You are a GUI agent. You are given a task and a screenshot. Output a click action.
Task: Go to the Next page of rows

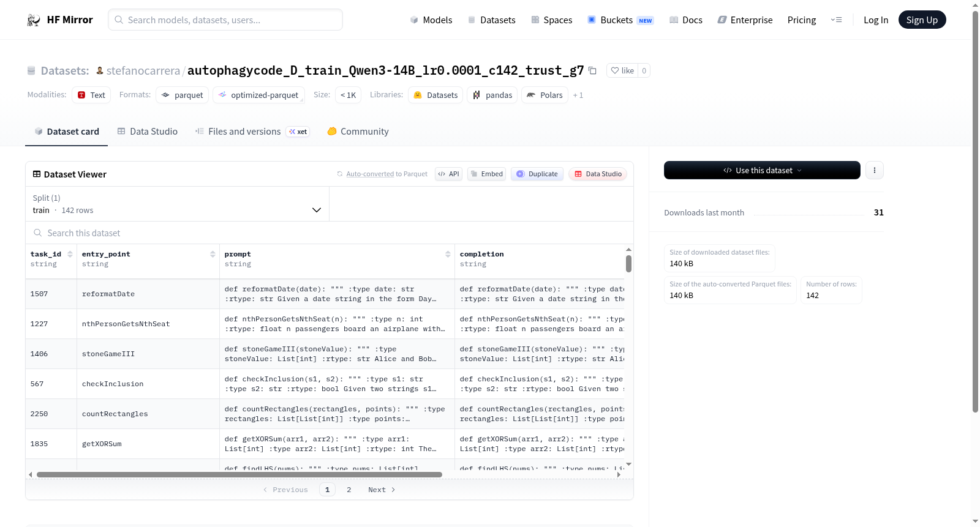point(382,490)
